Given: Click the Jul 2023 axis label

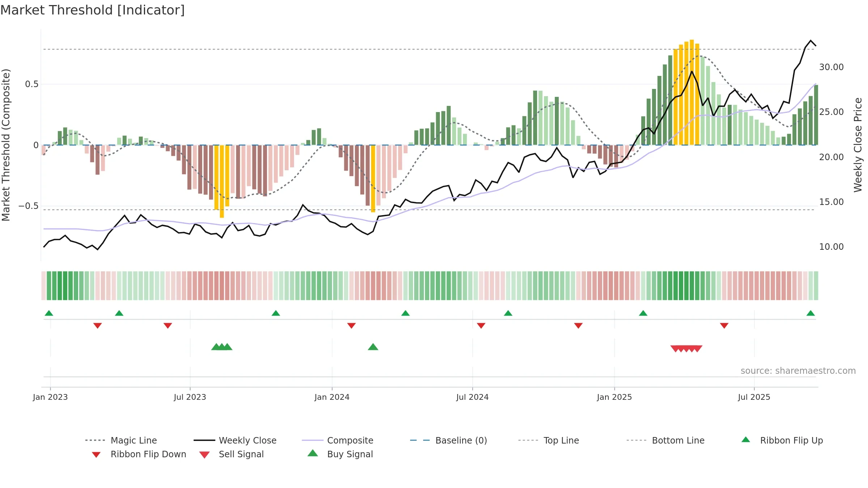Looking at the screenshot, I should click(190, 397).
